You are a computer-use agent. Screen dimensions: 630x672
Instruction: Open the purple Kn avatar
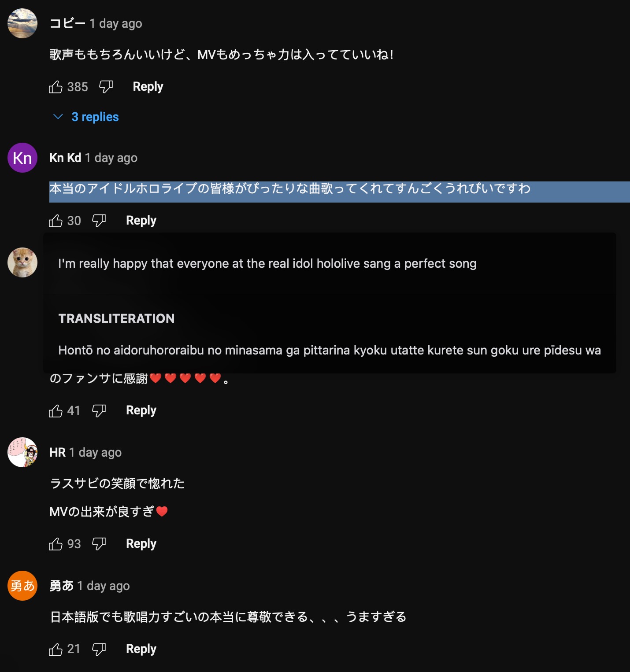click(x=22, y=158)
